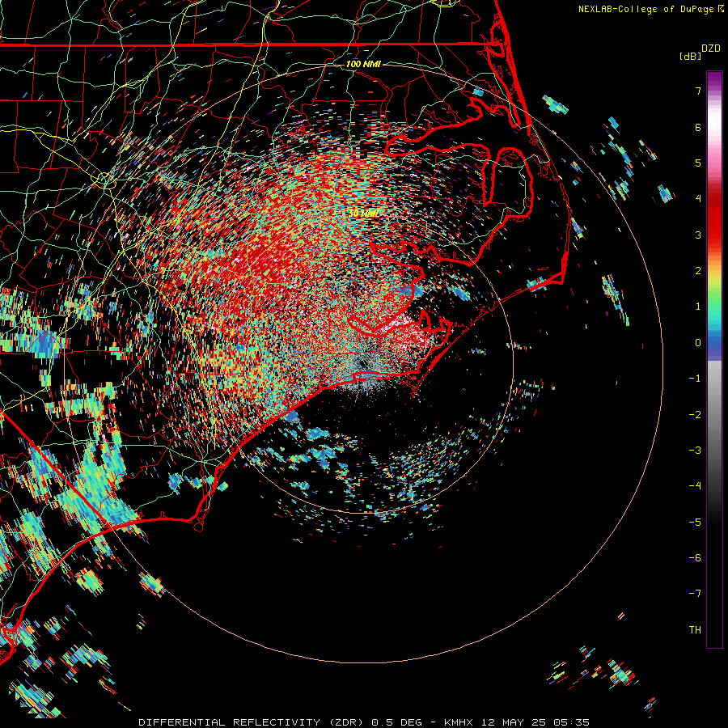Select the "2" value on color scale

click(698, 271)
